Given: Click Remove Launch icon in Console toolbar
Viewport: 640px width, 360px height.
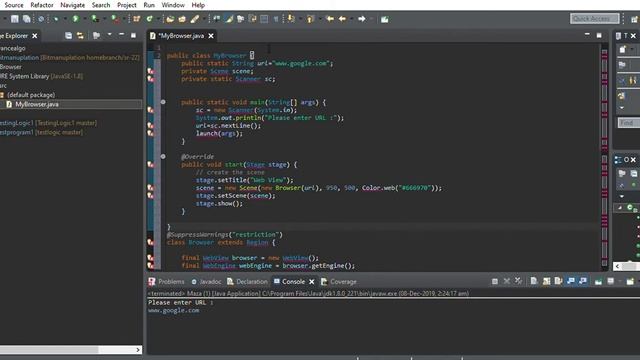Looking at the screenshot, I should [x=507, y=281].
